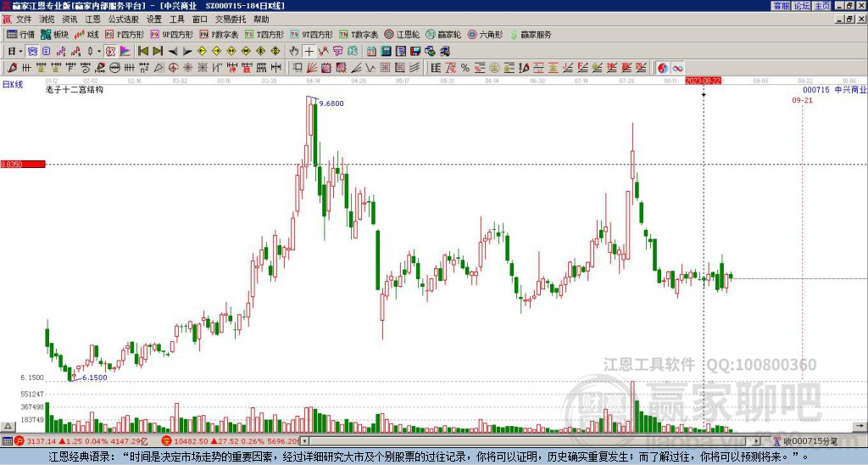Click the 论坛 button in title bar

point(801,6)
